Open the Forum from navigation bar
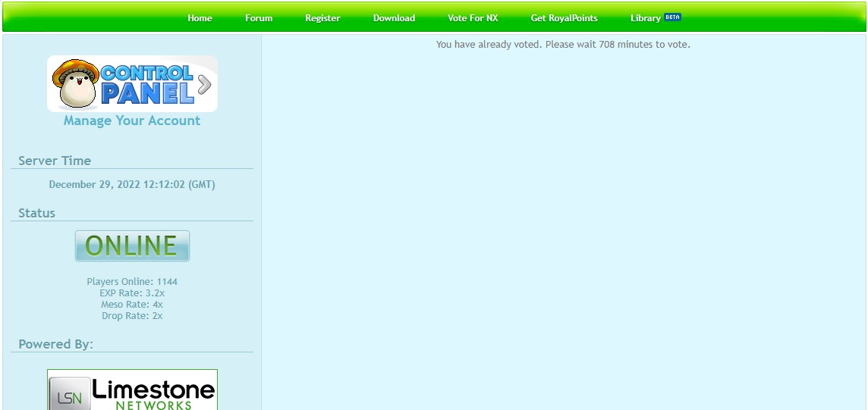This screenshot has width=868, height=410. [259, 18]
